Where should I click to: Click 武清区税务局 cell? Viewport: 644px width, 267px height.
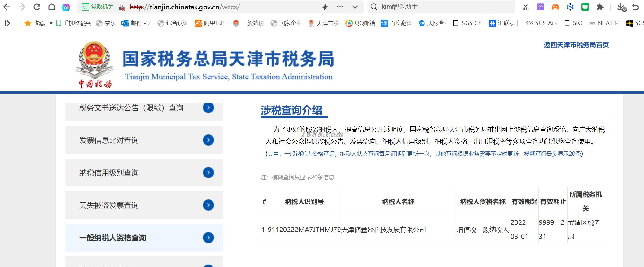[585, 230]
